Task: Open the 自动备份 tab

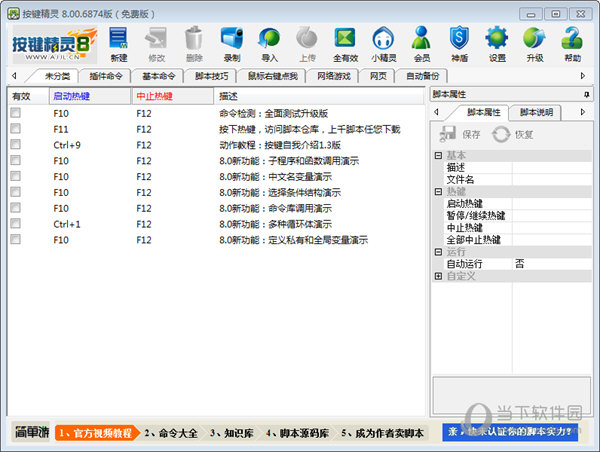Action: (422, 76)
